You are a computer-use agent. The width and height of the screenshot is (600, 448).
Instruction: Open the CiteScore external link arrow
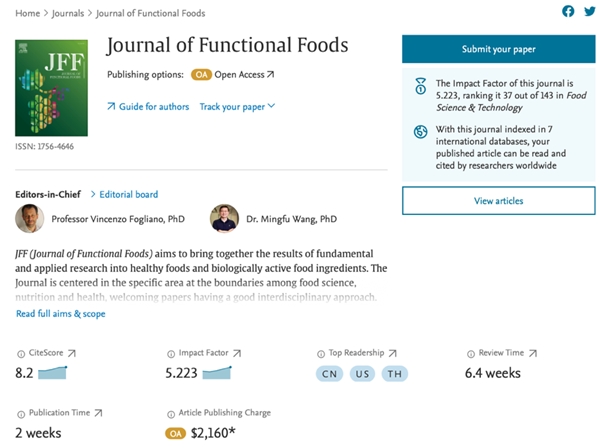pos(72,353)
